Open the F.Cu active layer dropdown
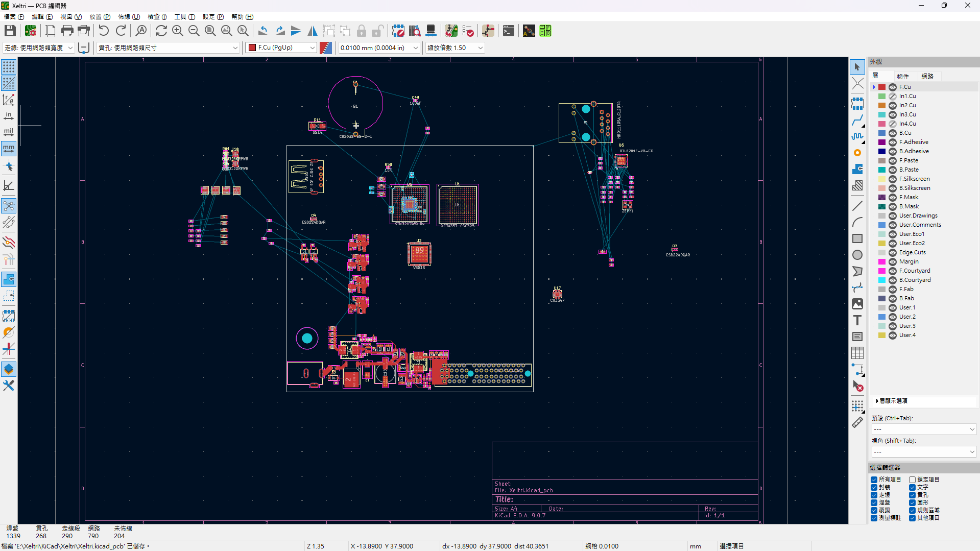This screenshot has width=980, height=551. click(281, 47)
